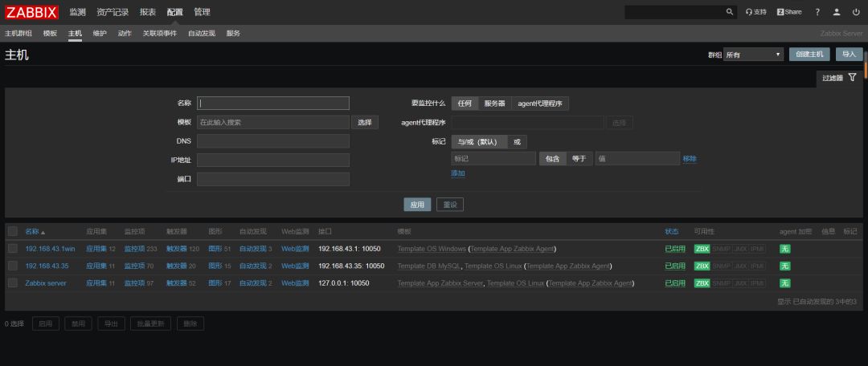Click ZBX availability badge for Zabbix server
Viewport: 868px width, 366px height.
[702, 283]
